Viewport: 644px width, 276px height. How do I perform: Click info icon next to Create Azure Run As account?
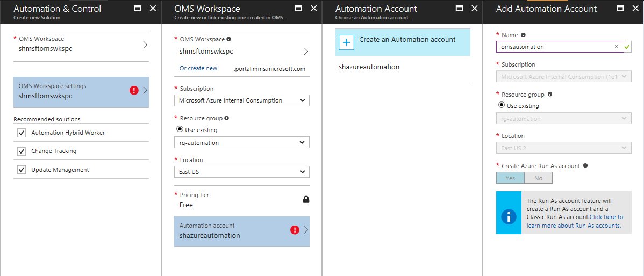585,166
